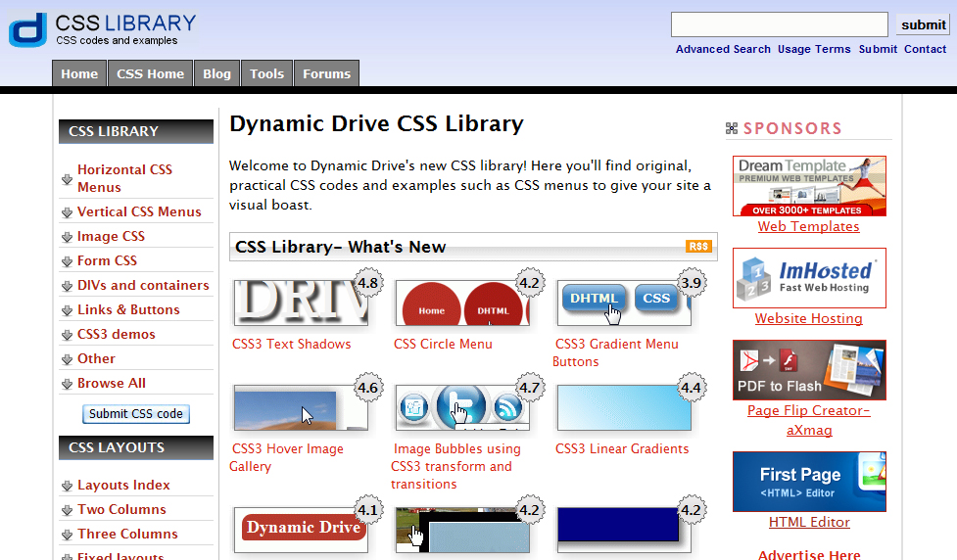The image size is (957, 560).
Task: Open the Home tab
Action: pos(79,73)
